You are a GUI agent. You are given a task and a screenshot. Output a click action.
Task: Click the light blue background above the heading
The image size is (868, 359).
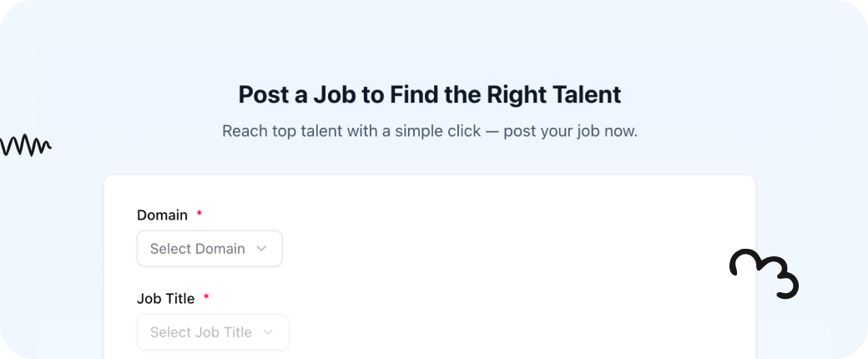click(x=430, y=42)
